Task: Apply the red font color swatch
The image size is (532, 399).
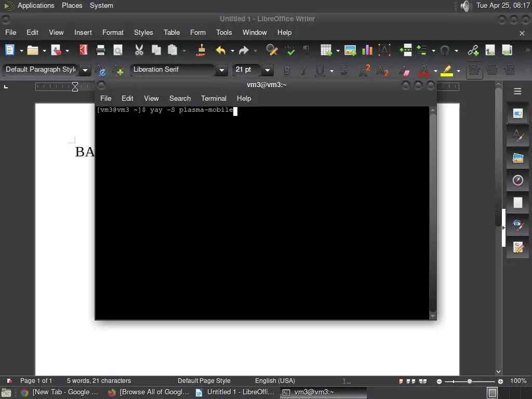Action: pyautogui.click(x=423, y=71)
